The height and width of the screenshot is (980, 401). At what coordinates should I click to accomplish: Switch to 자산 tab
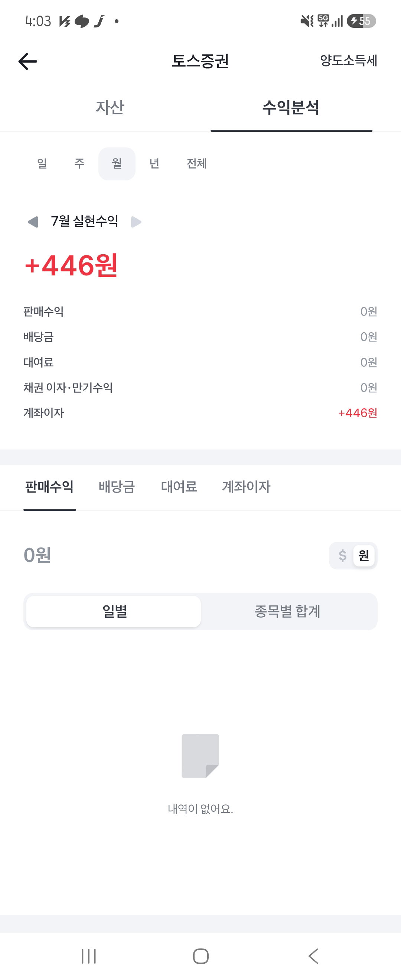coord(110,107)
